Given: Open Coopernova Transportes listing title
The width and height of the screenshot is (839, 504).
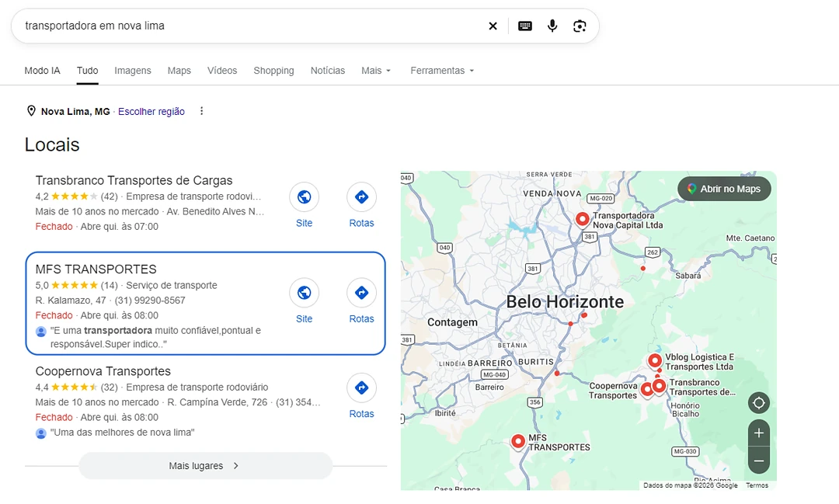Looking at the screenshot, I should point(103,371).
